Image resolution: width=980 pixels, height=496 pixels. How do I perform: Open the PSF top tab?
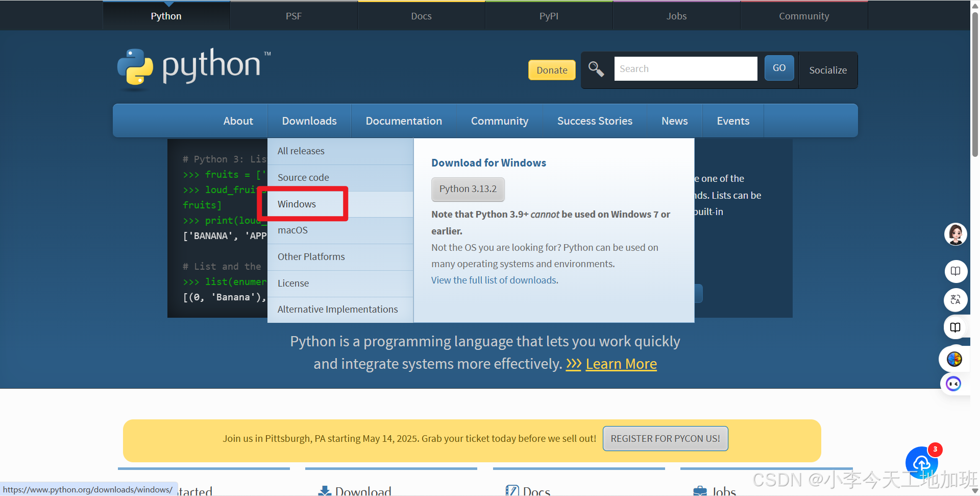click(x=293, y=16)
